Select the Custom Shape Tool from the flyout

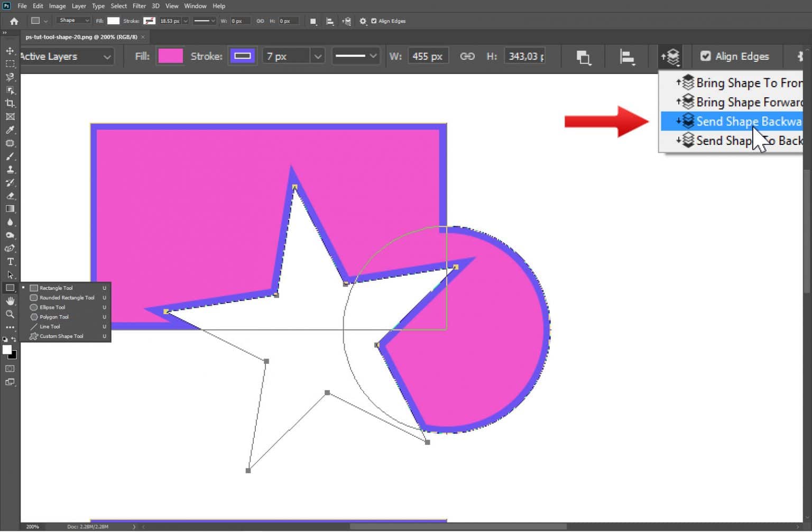coord(60,336)
